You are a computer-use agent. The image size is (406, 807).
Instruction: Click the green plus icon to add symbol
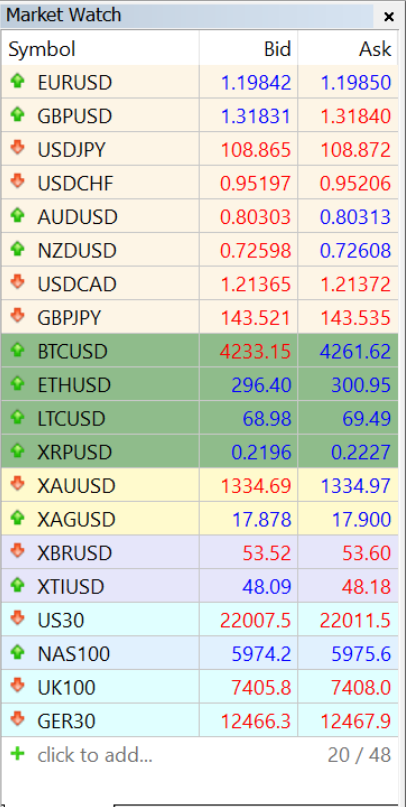(17, 755)
